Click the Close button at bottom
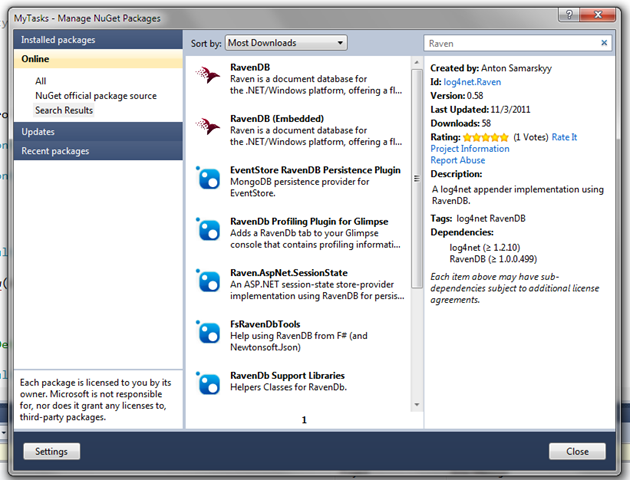Viewport: 630px width, 480px height. pos(577,451)
